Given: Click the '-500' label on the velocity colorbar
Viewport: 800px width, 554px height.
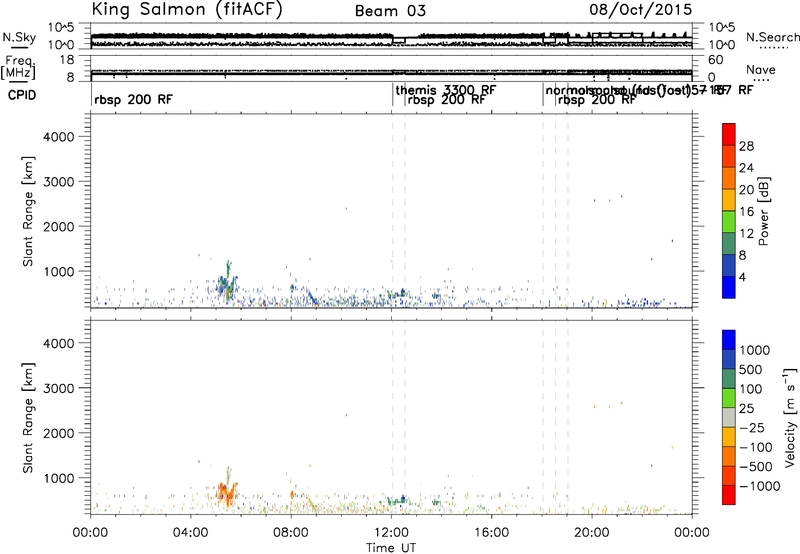Looking at the screenshot, I should click(x=756, y=466).
